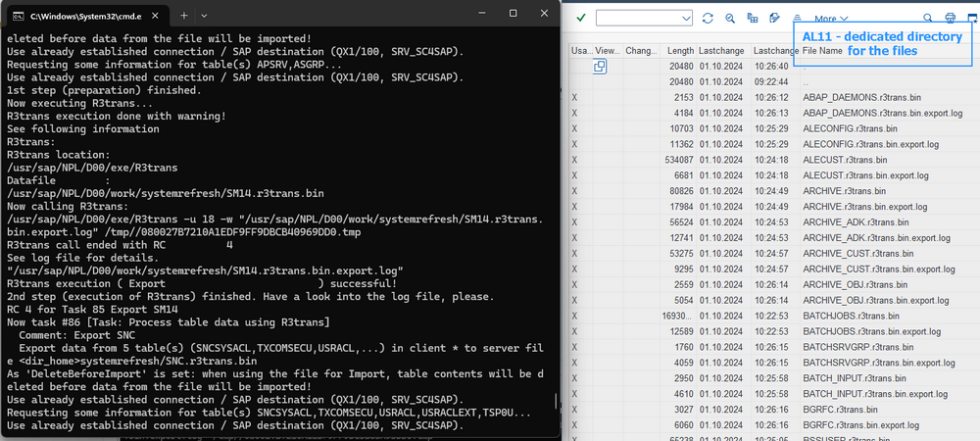Click the 'Chang...' column header
The width and height of the screenshot is (980, 441).
click(x=641, y=51)
